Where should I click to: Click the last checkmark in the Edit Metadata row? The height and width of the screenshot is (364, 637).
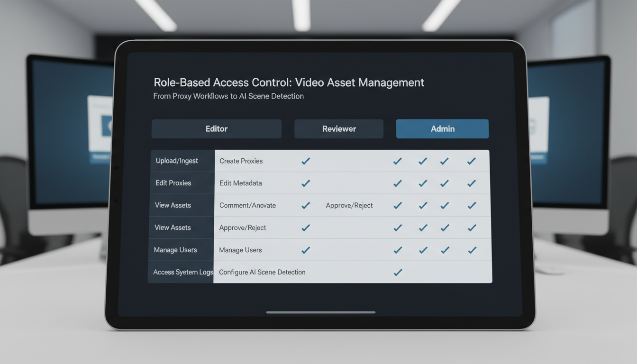tap(472, 183)
